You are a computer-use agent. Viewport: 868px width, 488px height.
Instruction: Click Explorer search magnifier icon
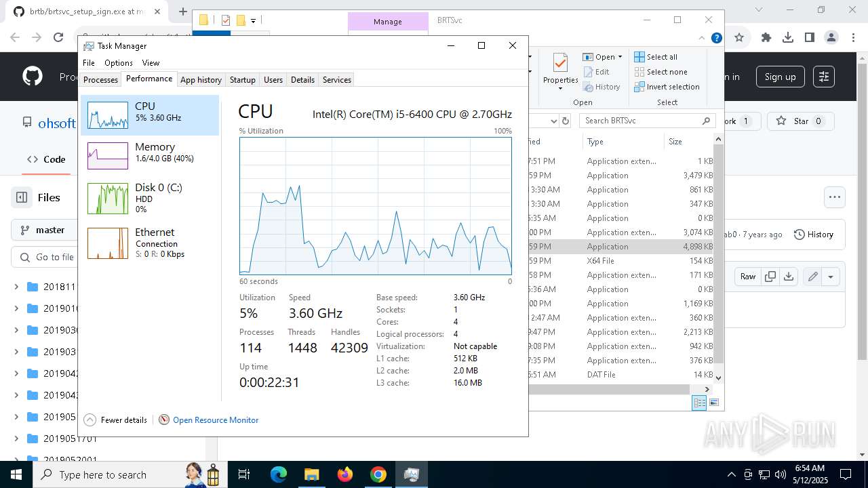(707, 121)
